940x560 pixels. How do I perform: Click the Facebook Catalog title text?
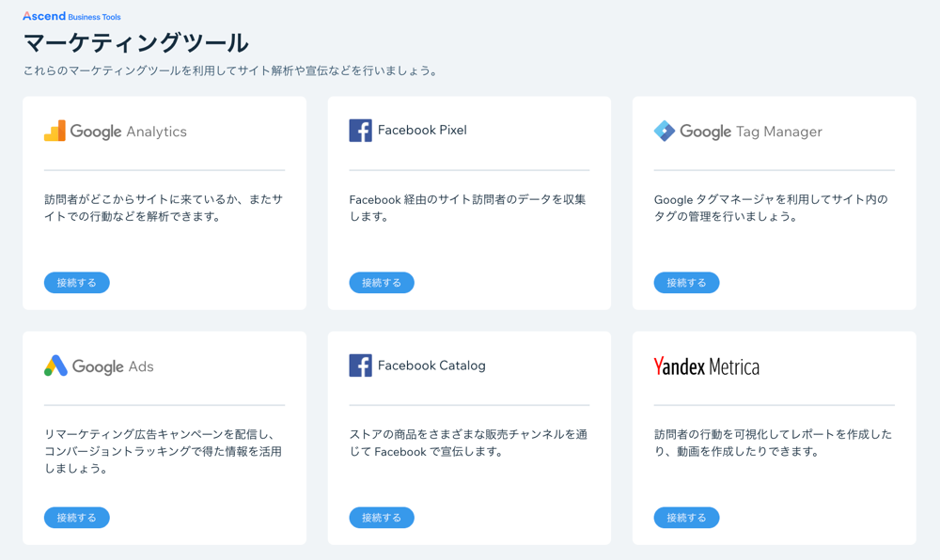click(x=431, y=366)
